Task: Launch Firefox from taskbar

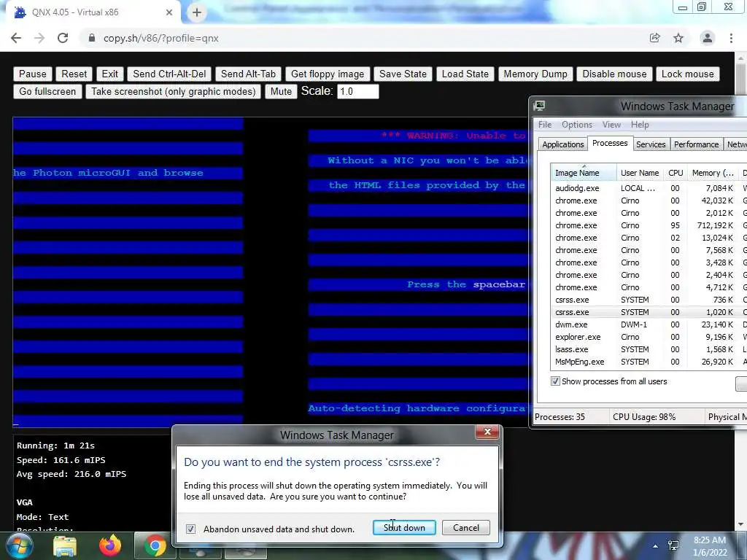Action: click(109, 545)
